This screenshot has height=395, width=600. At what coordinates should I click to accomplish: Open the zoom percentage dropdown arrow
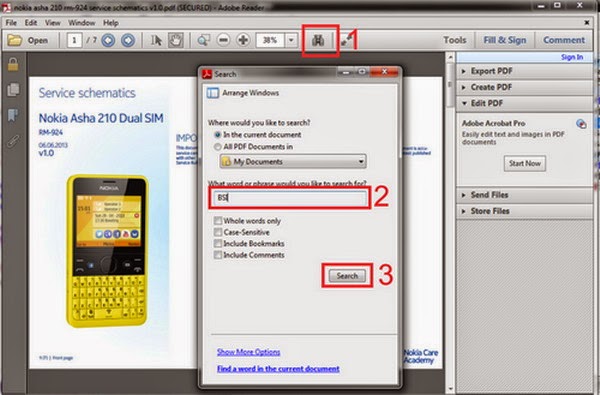coord(291,40)
